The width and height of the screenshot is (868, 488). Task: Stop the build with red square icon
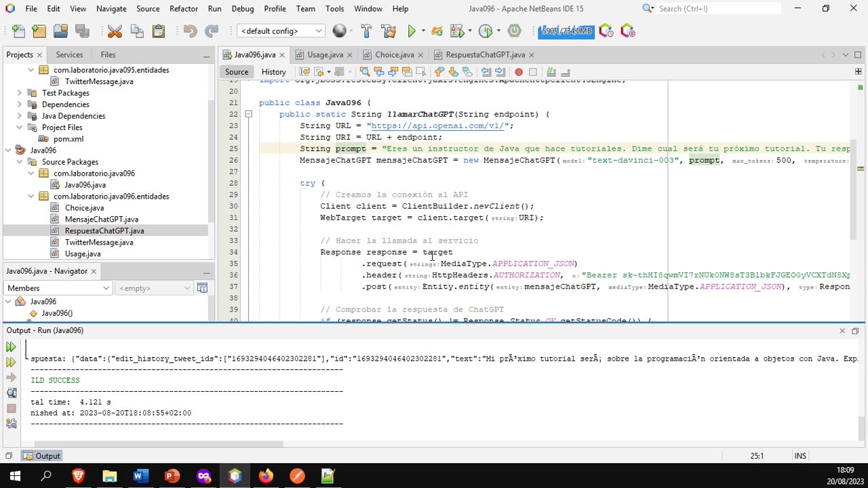pyautogui.click(x=11, y=408)
